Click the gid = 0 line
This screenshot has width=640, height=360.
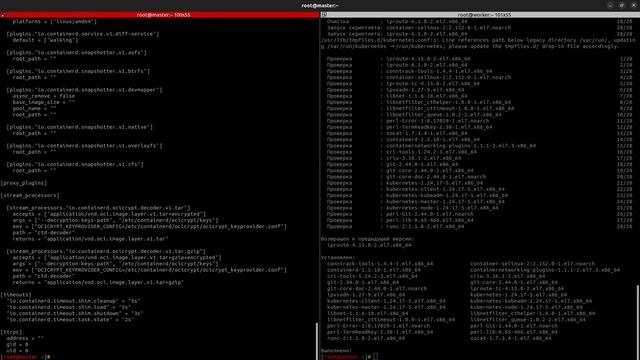[x=17, y=344]
